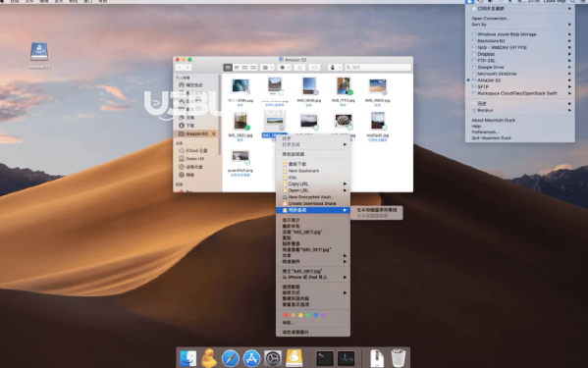This screenshot has height=368, width=588.
Task: Pick the green tag color in the context menu
Action: [308, 316]
